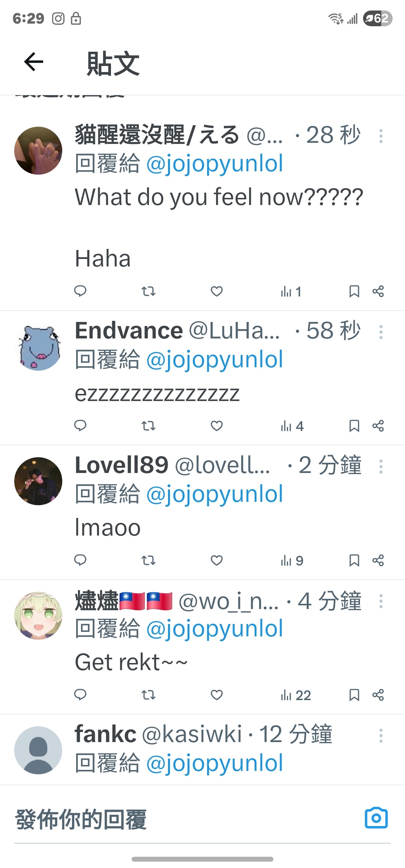Viewport: 405px width, 868px height.
Task: Open more options for Lovell89's reply
Action: coord(381,467)
